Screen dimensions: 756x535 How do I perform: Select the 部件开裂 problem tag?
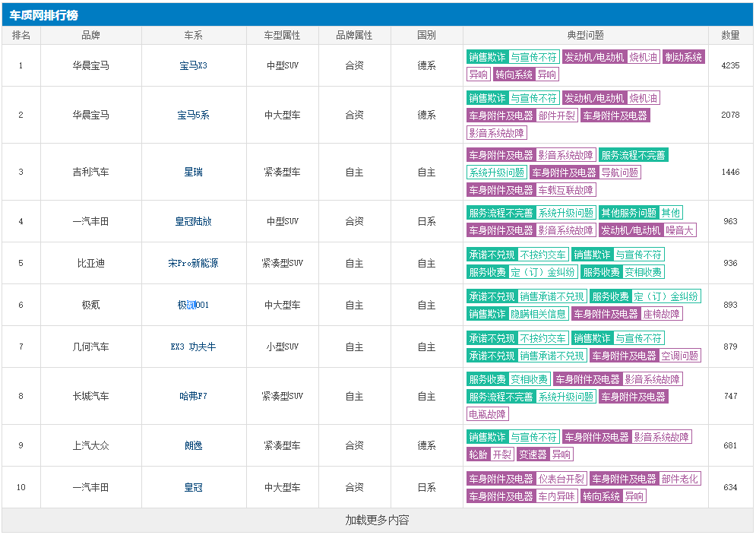click(x=557, y=116)
